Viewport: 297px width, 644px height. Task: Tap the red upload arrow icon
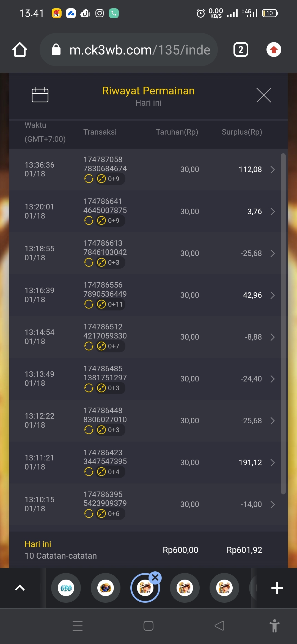pyautogui.click(x=274, y=50)
